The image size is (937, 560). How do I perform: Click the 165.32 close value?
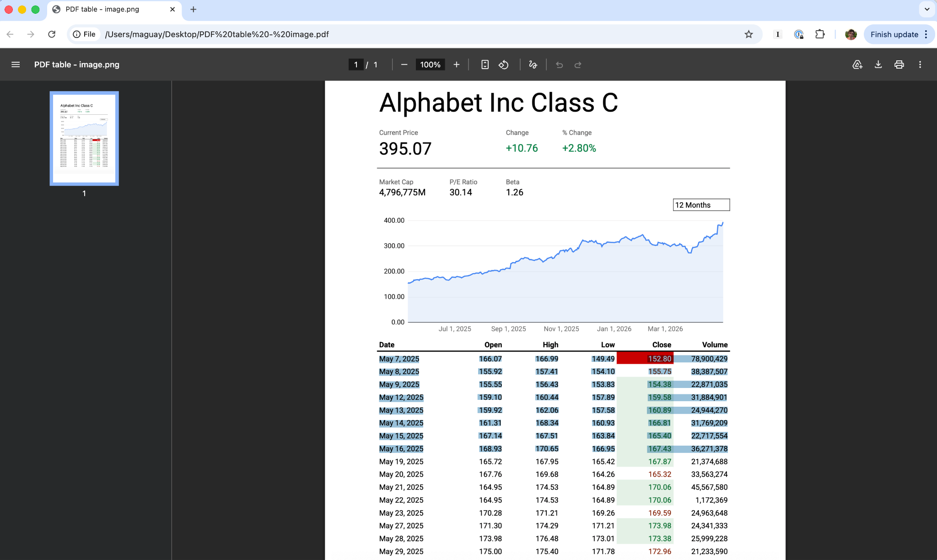[x=660, y=474]
